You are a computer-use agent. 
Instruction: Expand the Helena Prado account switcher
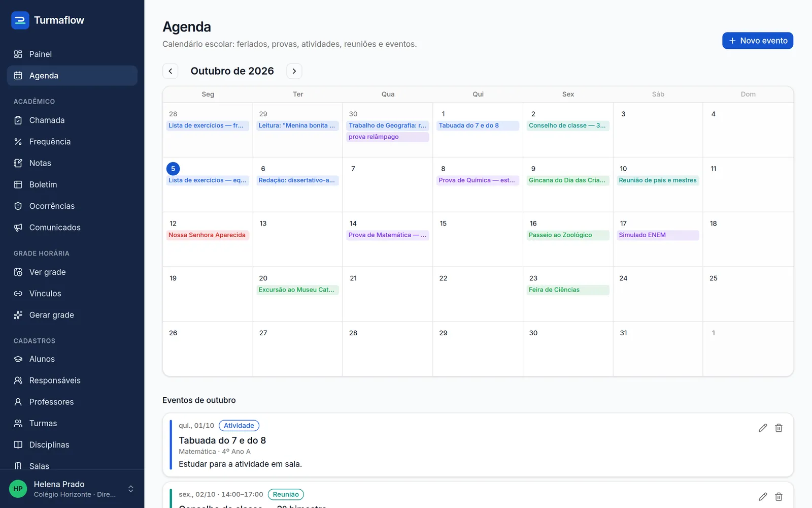130,489
